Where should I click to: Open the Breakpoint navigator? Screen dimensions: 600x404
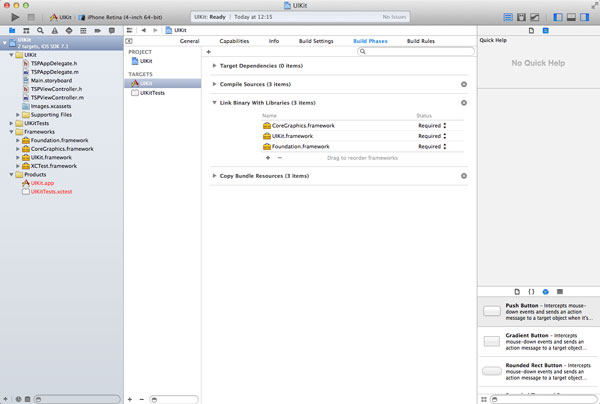[98, 30]
